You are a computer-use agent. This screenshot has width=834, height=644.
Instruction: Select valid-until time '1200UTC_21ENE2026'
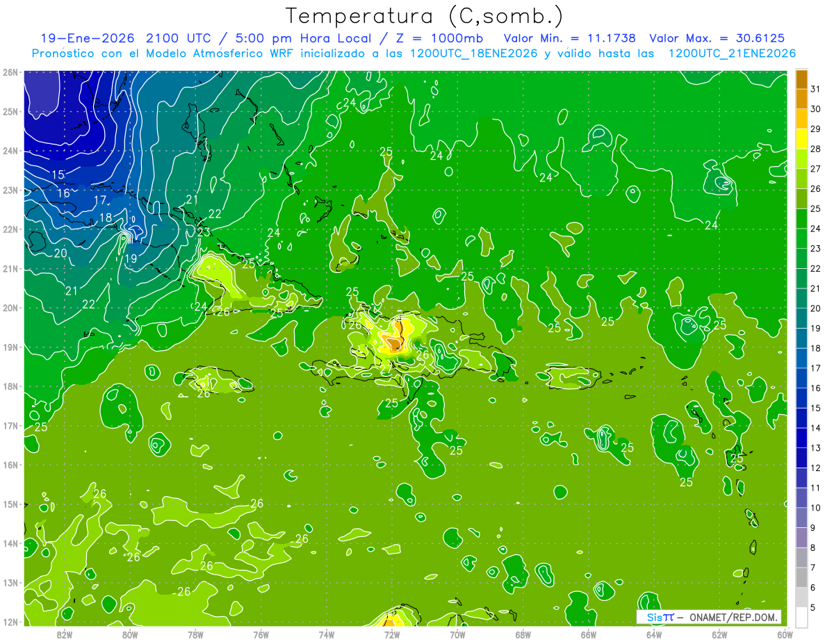point(732,53)
